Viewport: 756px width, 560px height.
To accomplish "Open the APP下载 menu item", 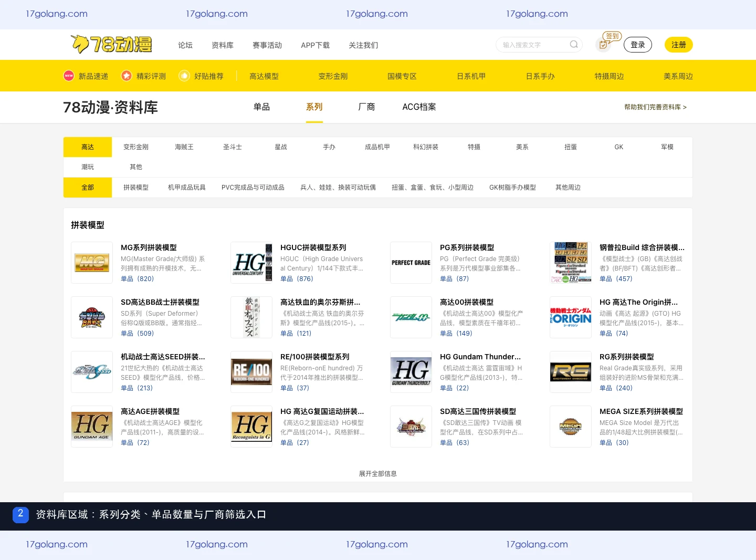I will (315, 45).
